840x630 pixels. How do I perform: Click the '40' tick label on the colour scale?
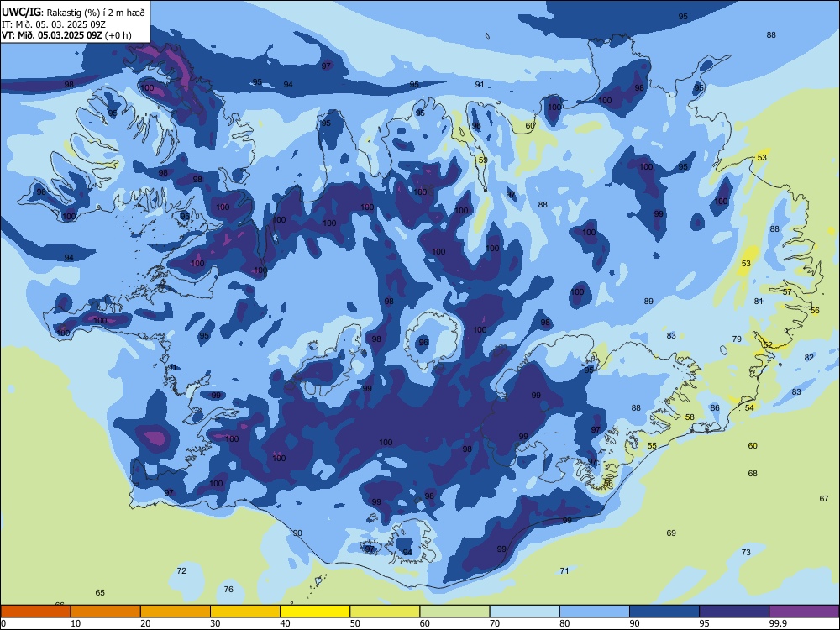(x=285, y=623)
